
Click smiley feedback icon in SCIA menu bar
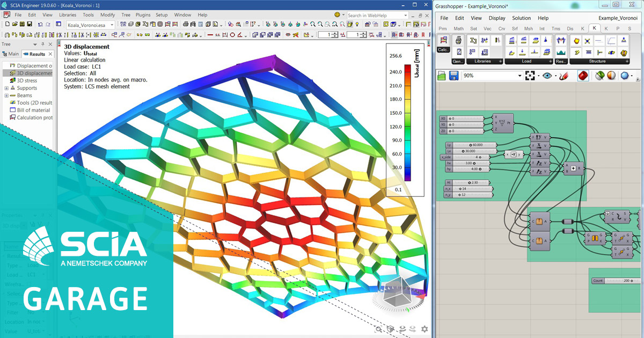click(x=338, y=15)
